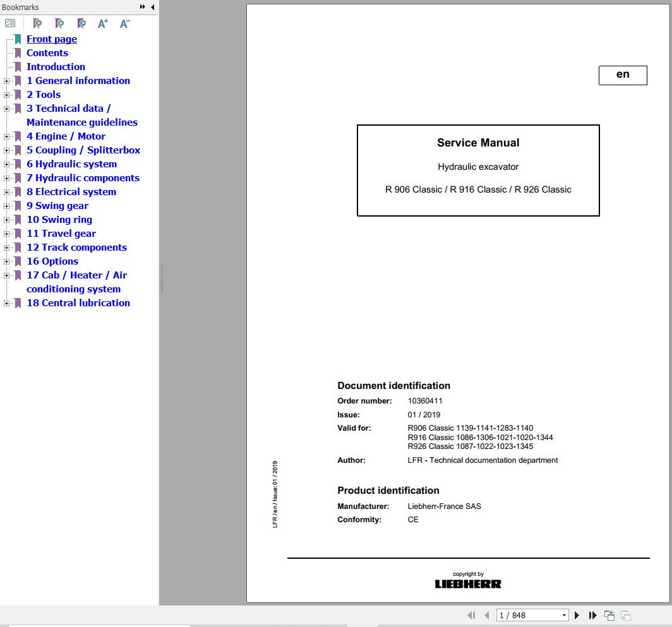Image resolution: width=672 pixels, height=627 pixels.
Task: Expand 2 Tools bookmark
Action: tap(6, 95)
